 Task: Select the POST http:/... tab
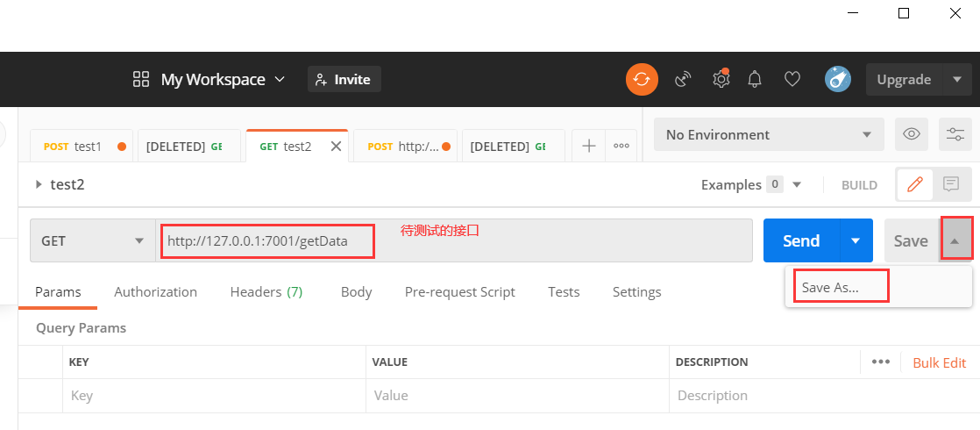coord(406,146)
